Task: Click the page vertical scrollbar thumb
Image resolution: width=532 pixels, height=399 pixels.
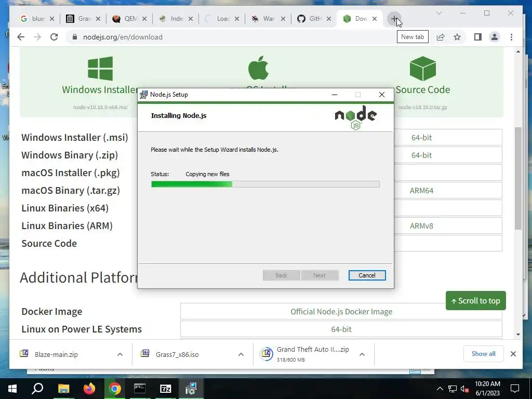Action: [518, 178]
